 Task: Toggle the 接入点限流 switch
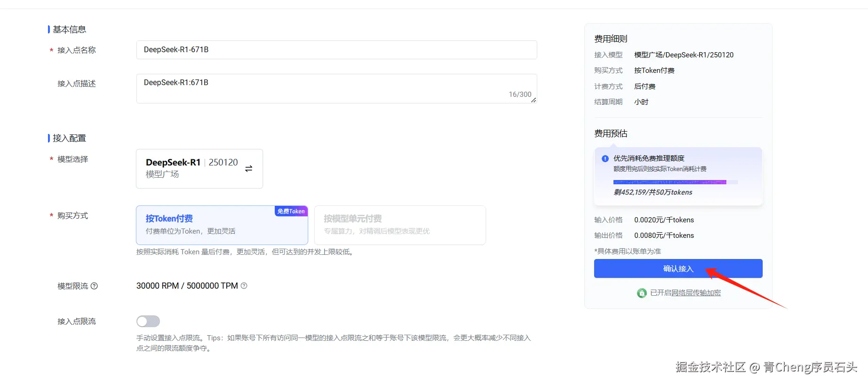tap(148, 321)
